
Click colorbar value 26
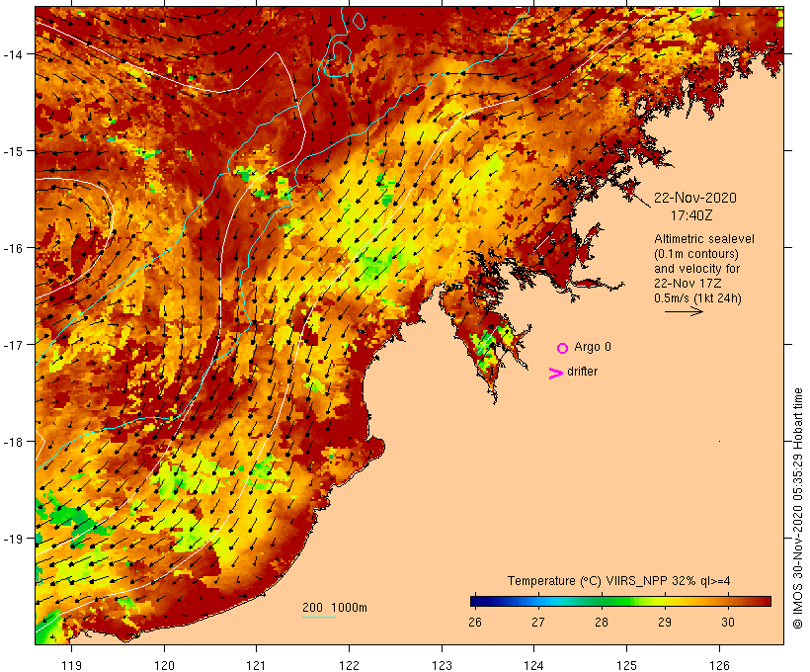[475, 622]
